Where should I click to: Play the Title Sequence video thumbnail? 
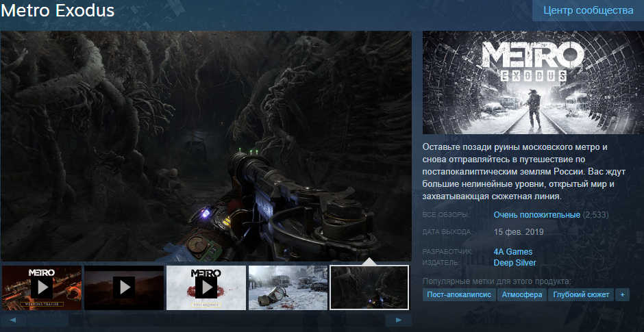[x=206, y=288]
